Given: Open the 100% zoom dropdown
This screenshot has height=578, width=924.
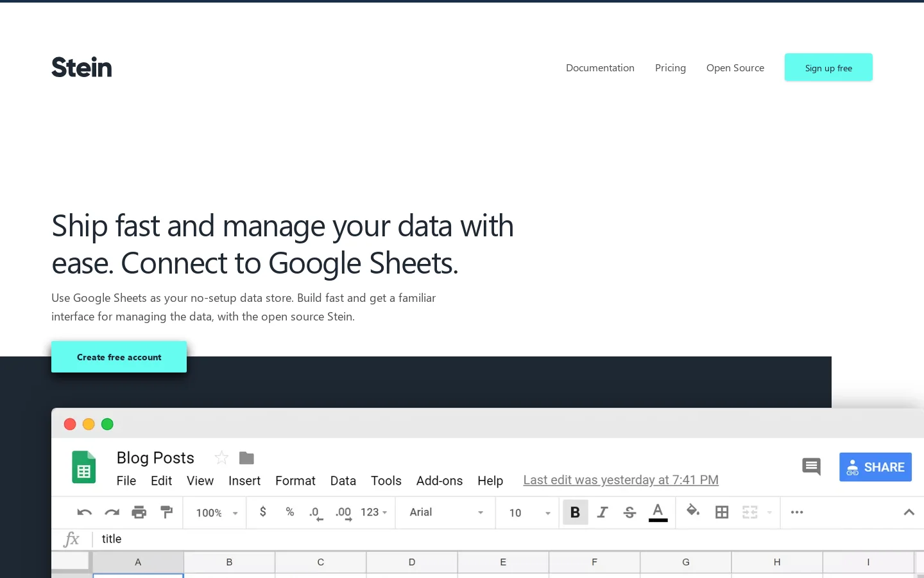Looking at the screenshot, I should point(217,512).
